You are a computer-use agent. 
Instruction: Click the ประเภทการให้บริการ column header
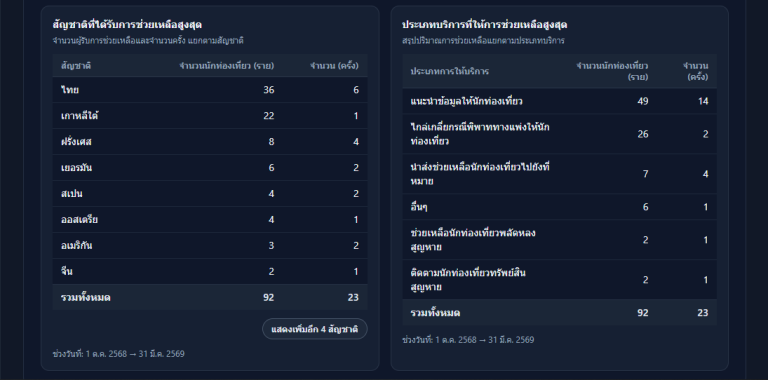pyautogui.click(x=450, y=71)
